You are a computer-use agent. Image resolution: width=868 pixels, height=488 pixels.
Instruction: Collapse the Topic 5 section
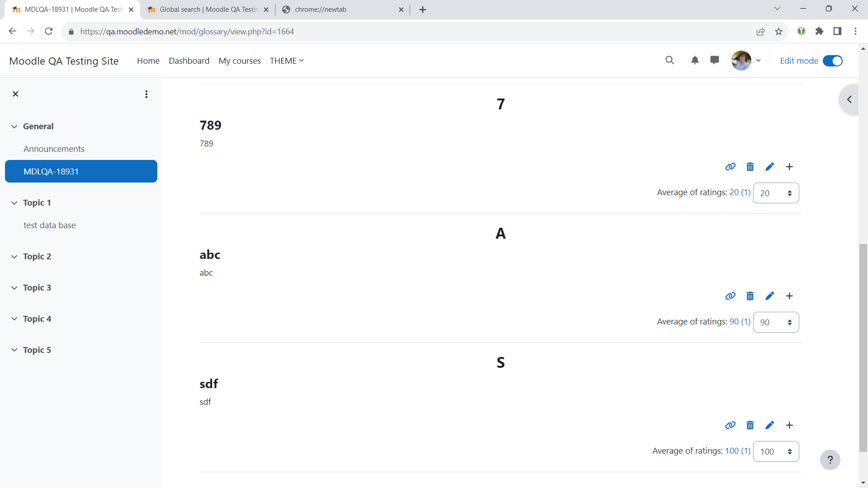[14, 350]
